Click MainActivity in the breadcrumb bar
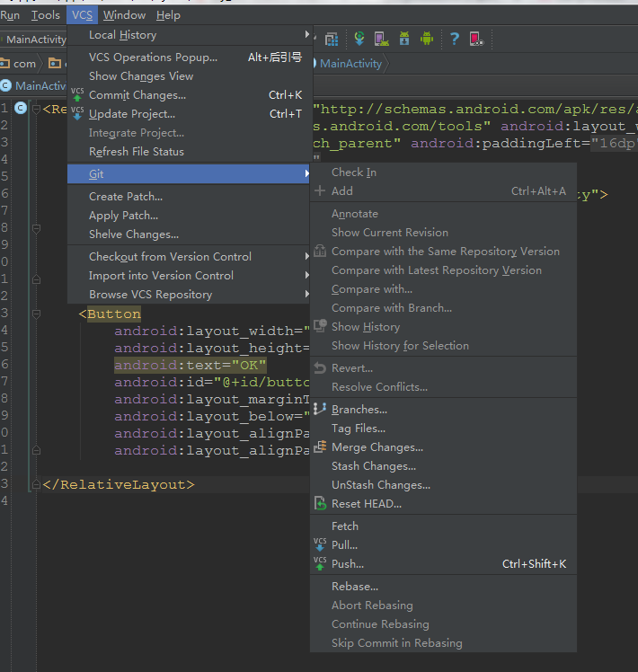Image resolution: width=638 pixels, height=672 pixels. coord(350,64)
